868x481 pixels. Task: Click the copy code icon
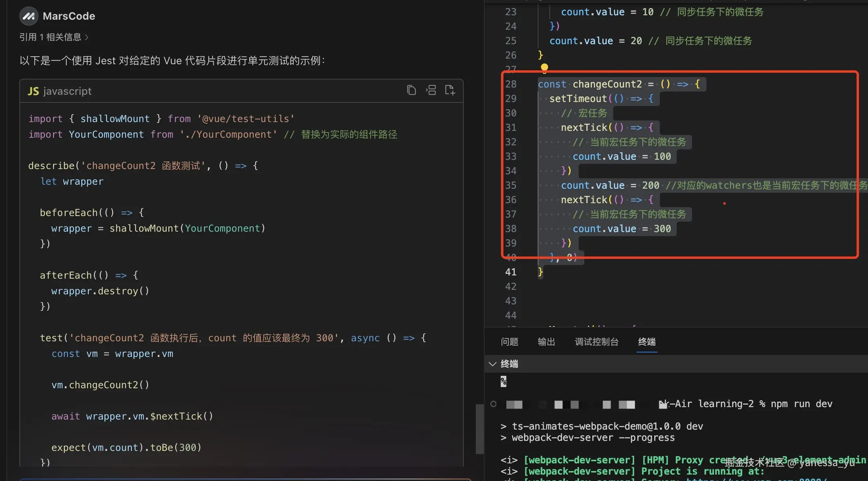pos(411,90)
